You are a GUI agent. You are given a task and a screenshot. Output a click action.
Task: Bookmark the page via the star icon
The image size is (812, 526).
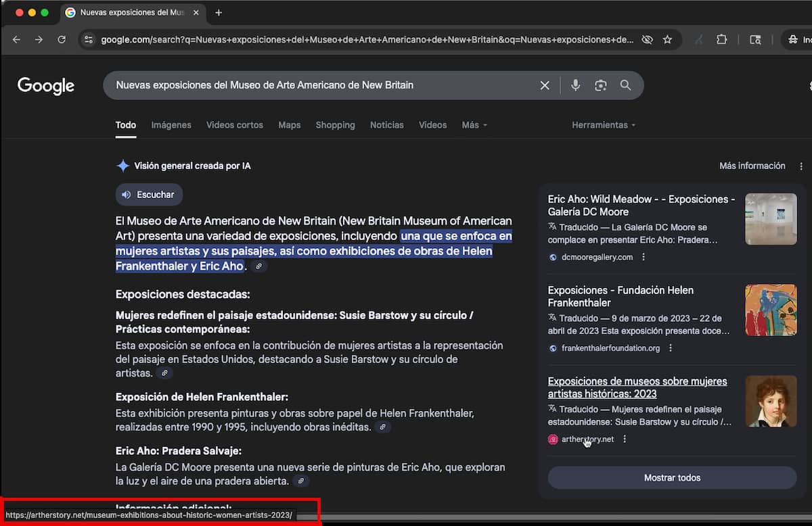(x=668, y=40)
